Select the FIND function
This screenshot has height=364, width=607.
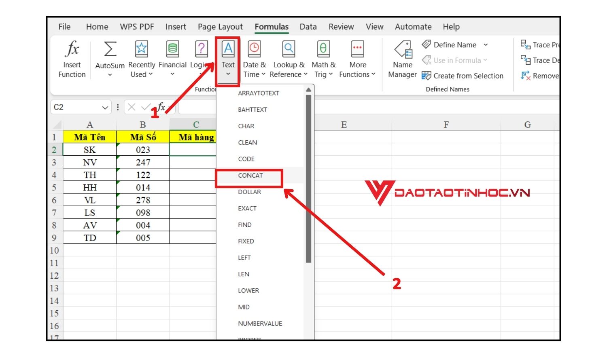pyautogui.click(x=260, y=225)
